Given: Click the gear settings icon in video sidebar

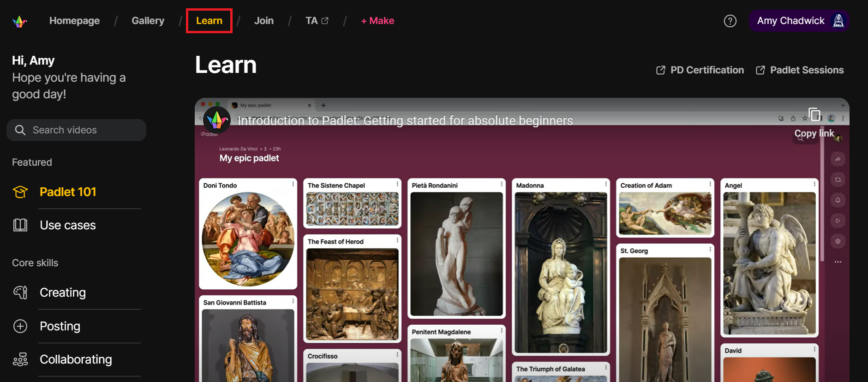Looking at the screenshot, I should tap(838, 241).
